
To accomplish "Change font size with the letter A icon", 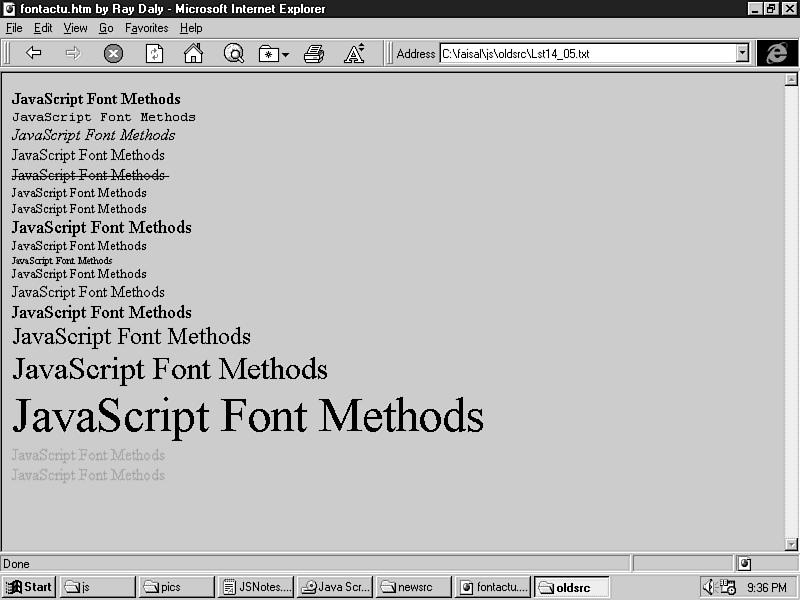I will click(354, 53).
